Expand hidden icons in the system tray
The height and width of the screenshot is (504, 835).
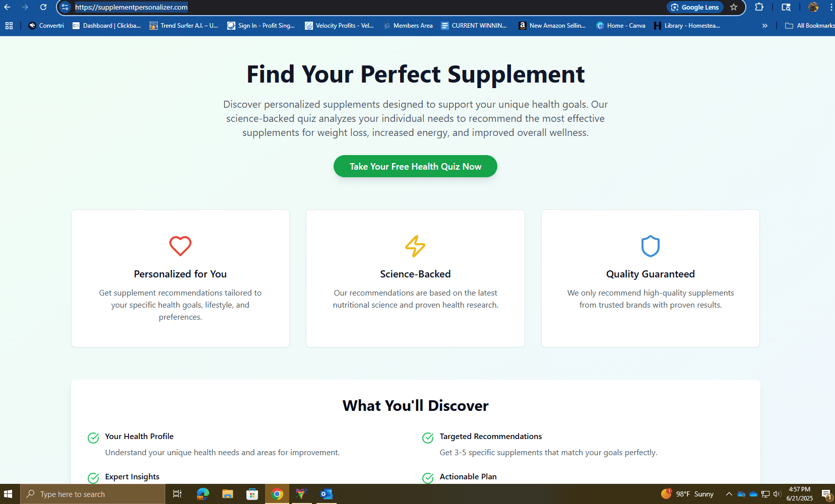coord(729,494)
